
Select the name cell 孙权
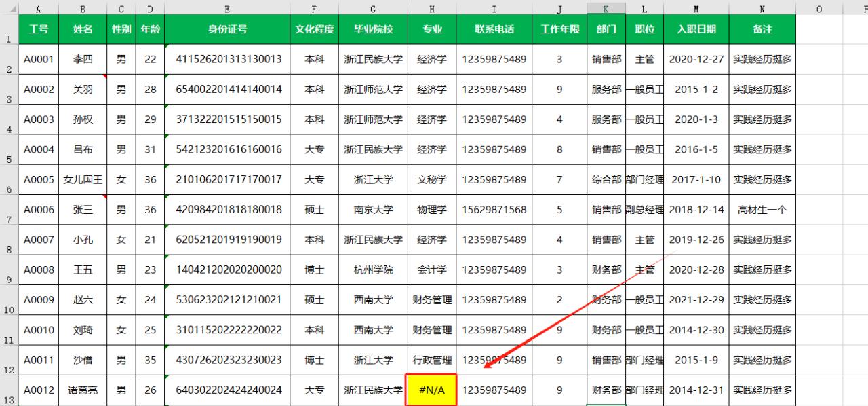point(83,119)
